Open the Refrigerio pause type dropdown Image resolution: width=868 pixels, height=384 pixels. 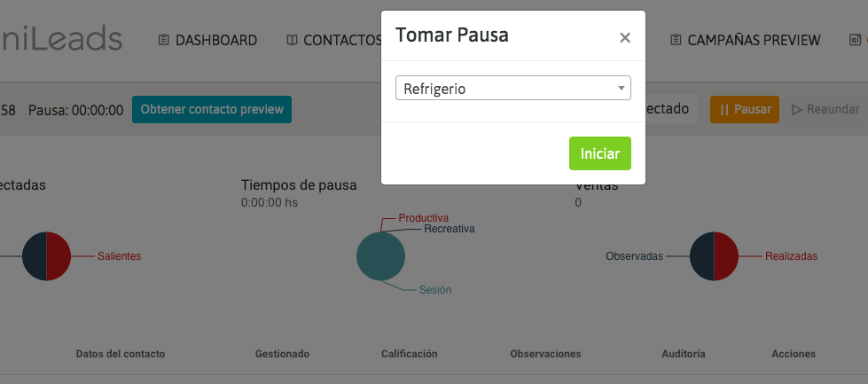512,88
